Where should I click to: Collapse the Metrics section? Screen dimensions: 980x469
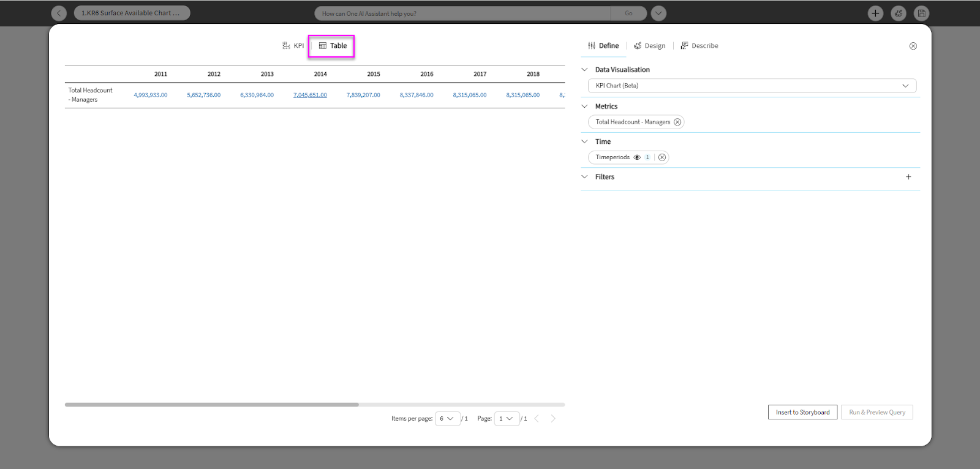pos(584,107)
